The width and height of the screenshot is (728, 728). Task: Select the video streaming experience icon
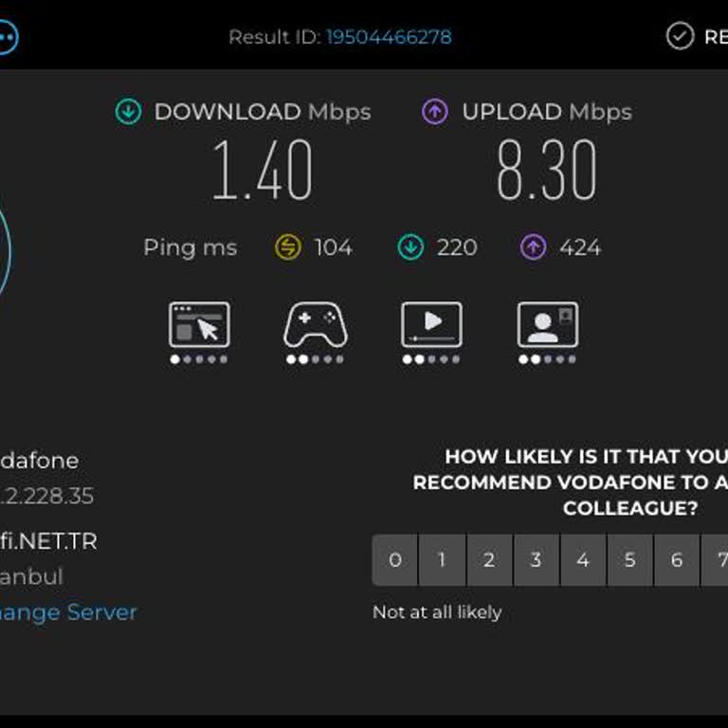click(x=432, y=324)
